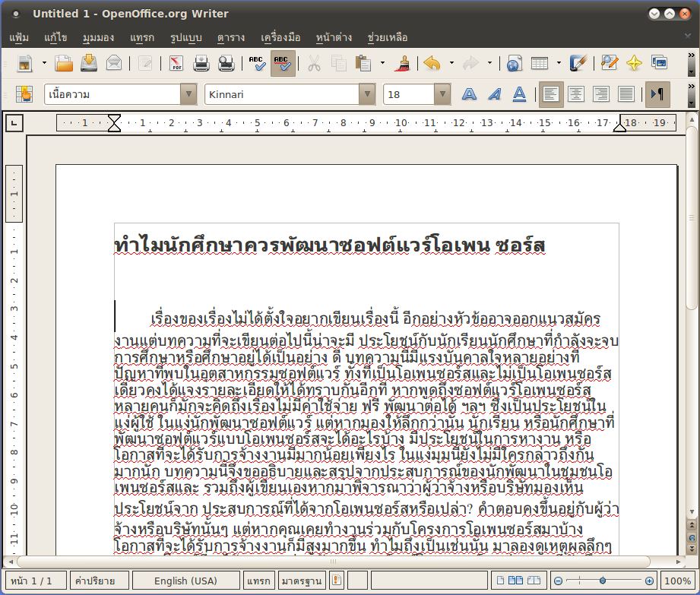This screenshot has height=595, width=700.
Task: Open Find & Replace dialog icon
Action: pyautogui.click(x=610, y=63)
